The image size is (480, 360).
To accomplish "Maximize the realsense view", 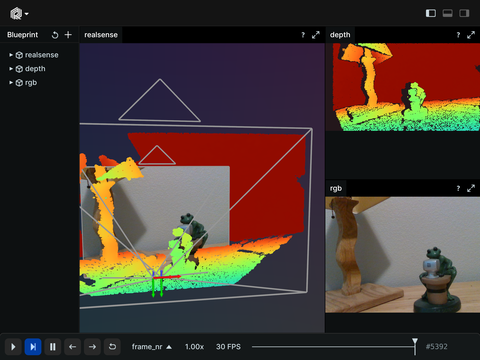I will click(316, 35).
